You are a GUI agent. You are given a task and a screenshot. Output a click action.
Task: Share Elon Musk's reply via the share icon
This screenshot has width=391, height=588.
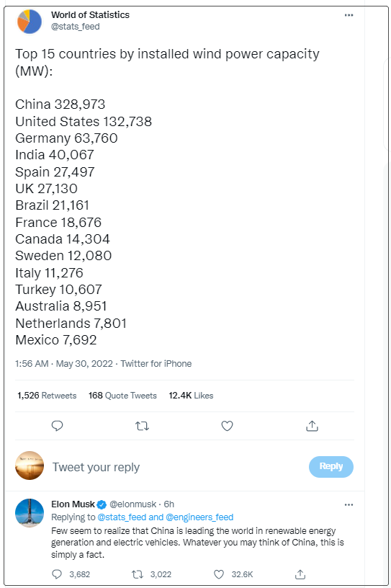300,574
